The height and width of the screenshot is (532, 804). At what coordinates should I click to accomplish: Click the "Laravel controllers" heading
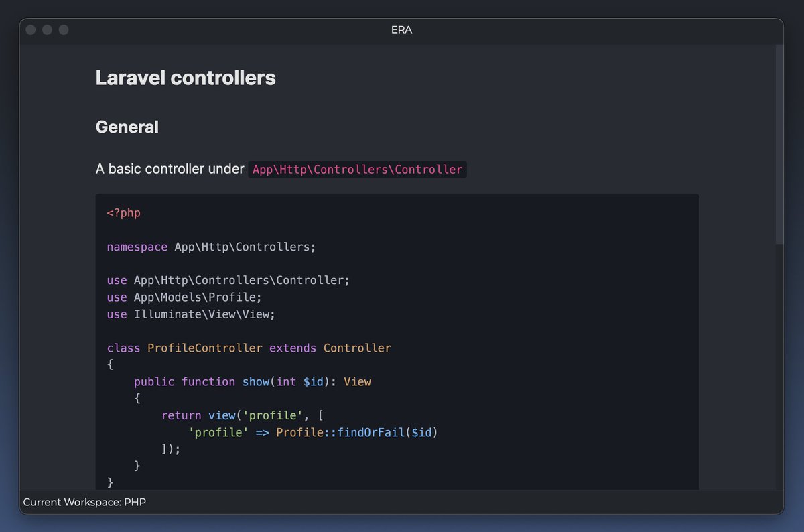[x=186, y=78]
